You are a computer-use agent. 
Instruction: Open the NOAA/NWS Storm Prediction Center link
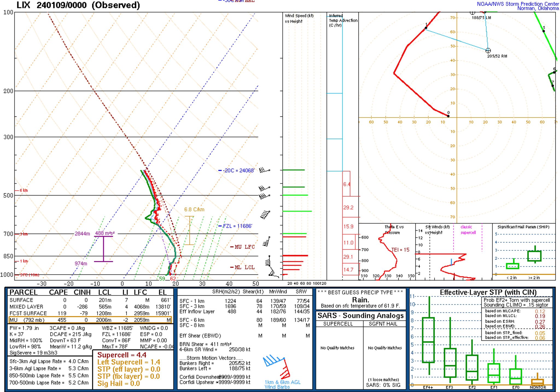(518, 4)
